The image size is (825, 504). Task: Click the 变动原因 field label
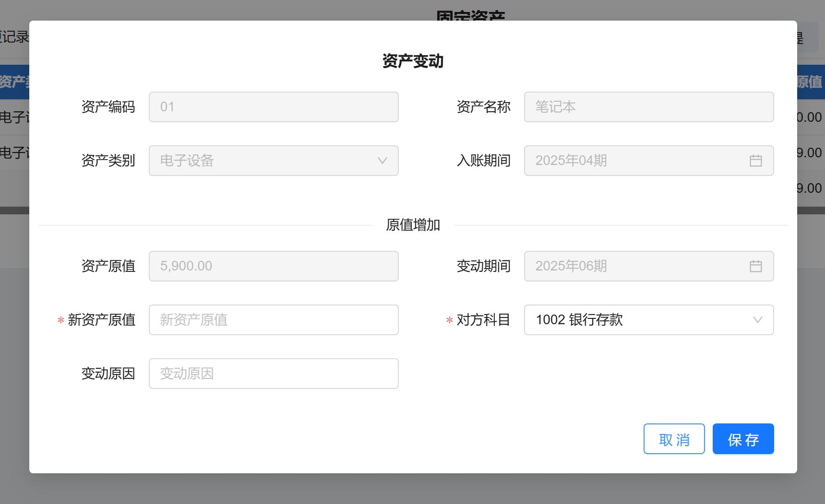(x=108, y=374)
